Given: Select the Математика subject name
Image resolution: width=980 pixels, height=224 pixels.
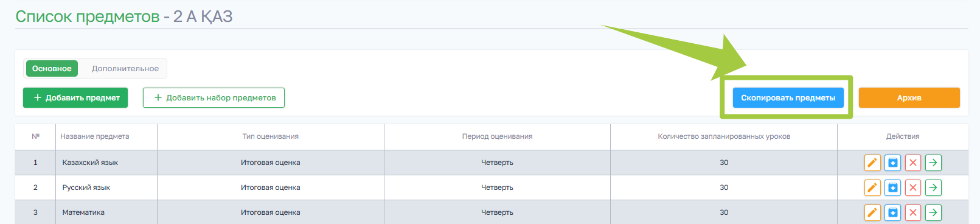Looking at the screenshot, I should [x=83, y=212].
